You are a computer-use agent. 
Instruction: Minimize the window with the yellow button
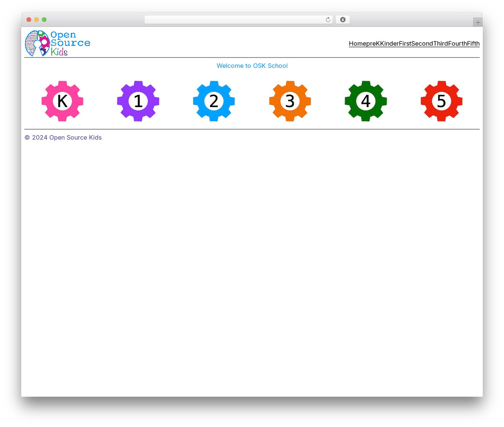[x=36, y=20]
